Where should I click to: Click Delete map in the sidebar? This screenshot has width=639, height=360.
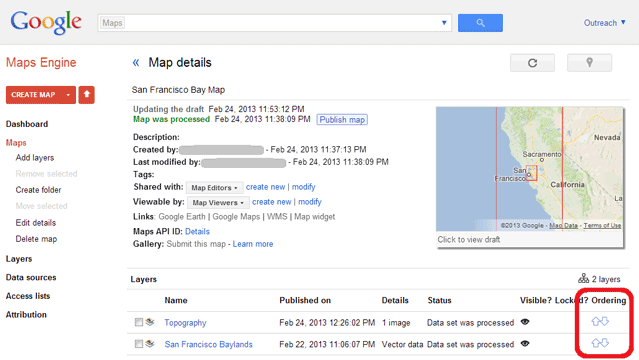(x=36, y=239)
